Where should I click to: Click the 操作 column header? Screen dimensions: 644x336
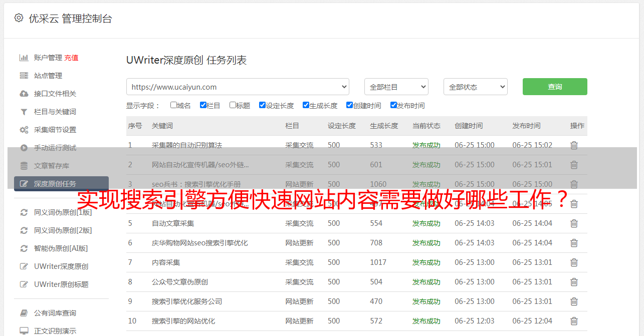point(577,126)
